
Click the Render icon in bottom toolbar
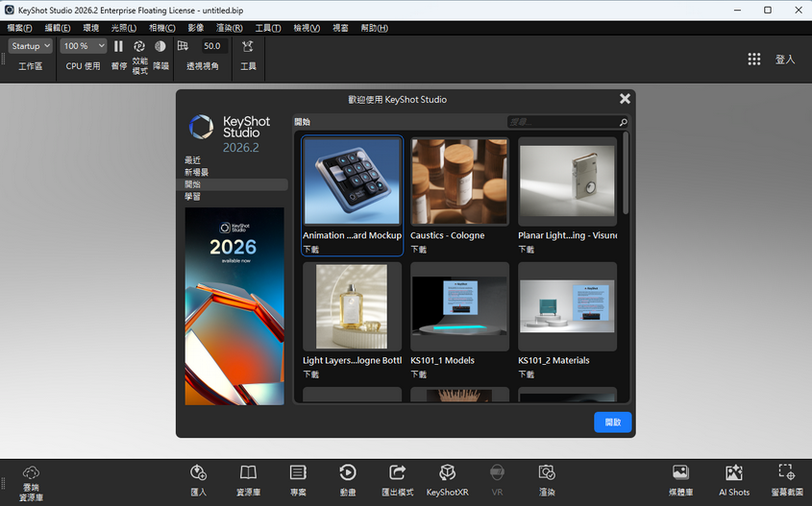547,472
